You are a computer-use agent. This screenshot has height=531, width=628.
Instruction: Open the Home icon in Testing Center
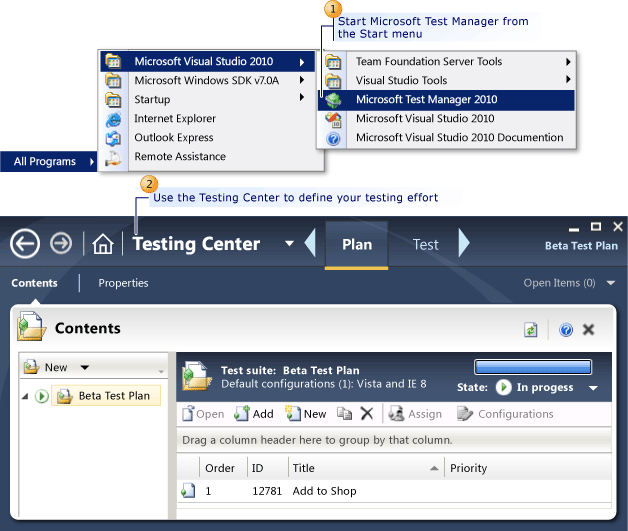tap(103, 244)
